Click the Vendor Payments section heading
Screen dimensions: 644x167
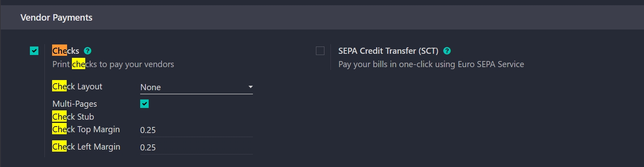tap(56, 17)
